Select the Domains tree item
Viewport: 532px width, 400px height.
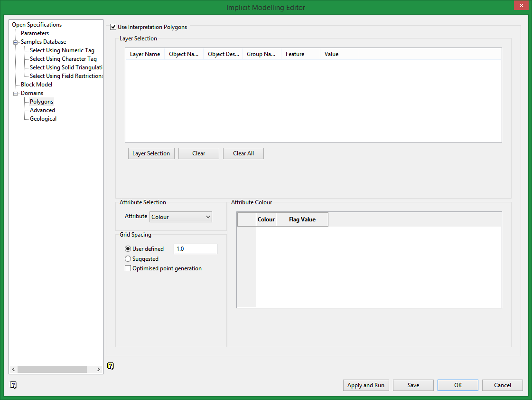tap(32, 93)
